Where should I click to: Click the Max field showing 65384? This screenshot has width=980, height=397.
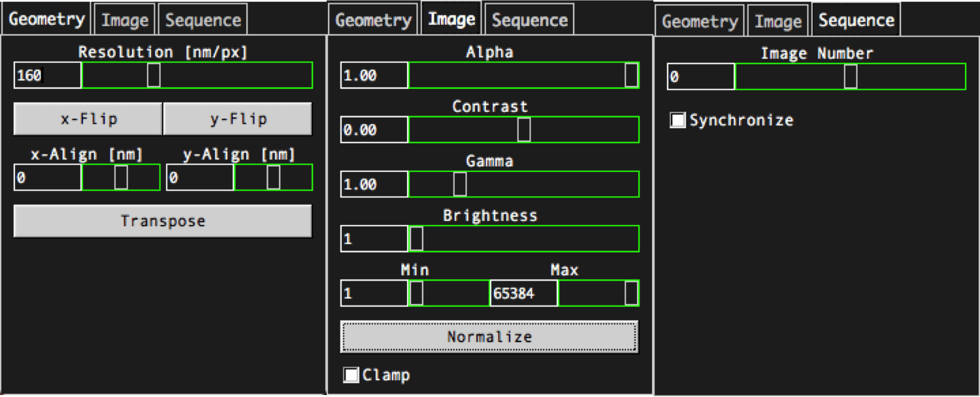point(523,294)
